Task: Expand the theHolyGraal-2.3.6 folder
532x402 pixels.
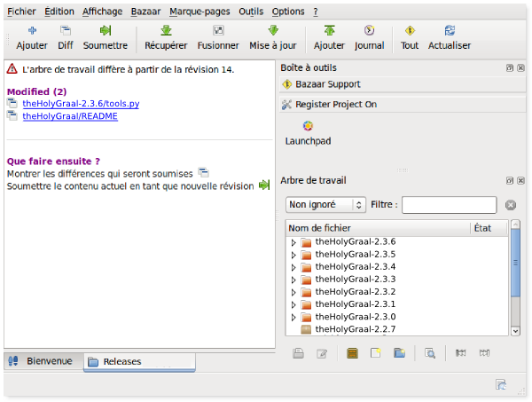Action: [x=293, y=242]
